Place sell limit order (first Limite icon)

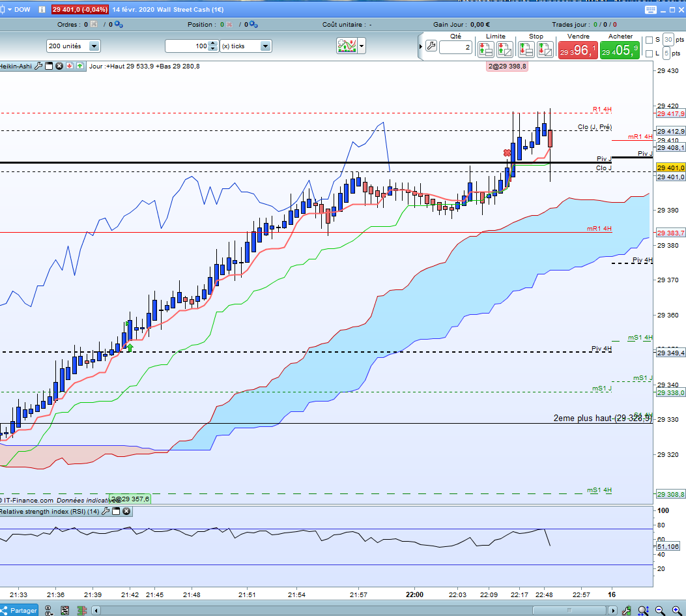pyautogui.click(x=485, y=49)
